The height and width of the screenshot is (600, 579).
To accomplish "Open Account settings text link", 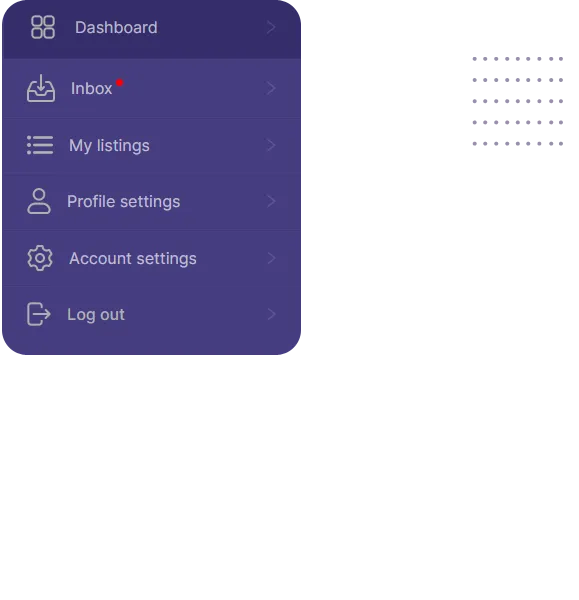I will pyautogui.click(x=133, y=259).
